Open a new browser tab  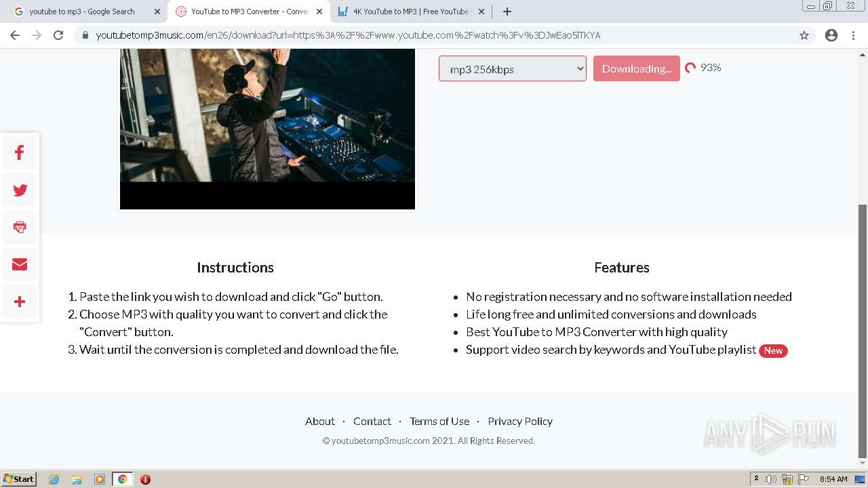click(x=507, y=12)
